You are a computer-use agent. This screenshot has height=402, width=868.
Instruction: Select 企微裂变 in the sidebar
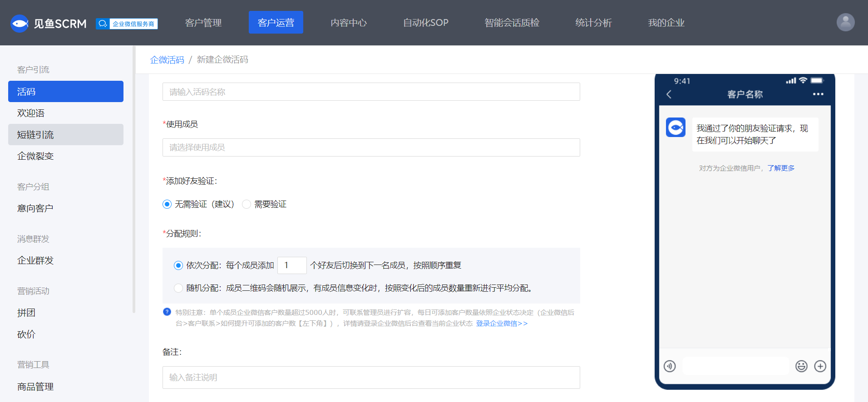[66, 156]
